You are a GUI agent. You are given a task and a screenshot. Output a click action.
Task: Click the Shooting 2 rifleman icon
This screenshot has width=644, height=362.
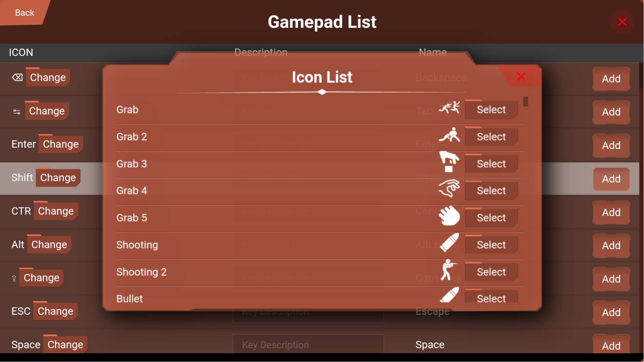click(x=448, y=270)
